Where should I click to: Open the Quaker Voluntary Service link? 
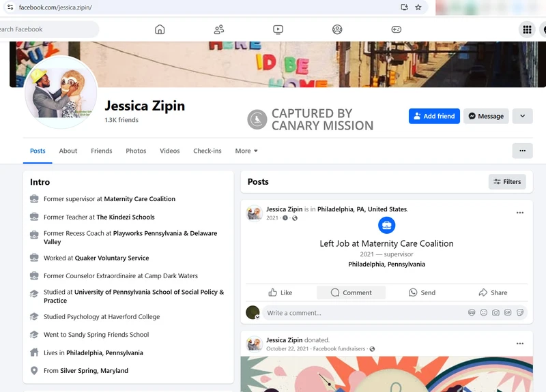click(x=112, y=258)
